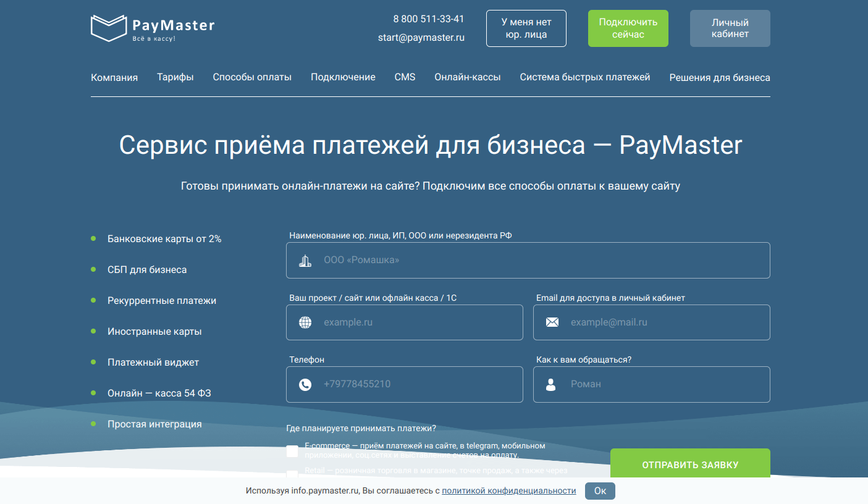868x504 pixels.
Task: Open Онлайн-кассы in navigation
Action: [x=468, y=77]
